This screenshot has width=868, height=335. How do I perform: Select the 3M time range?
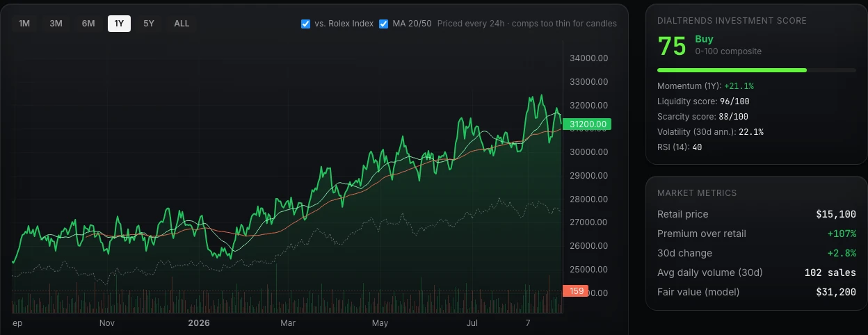(56, 24)
